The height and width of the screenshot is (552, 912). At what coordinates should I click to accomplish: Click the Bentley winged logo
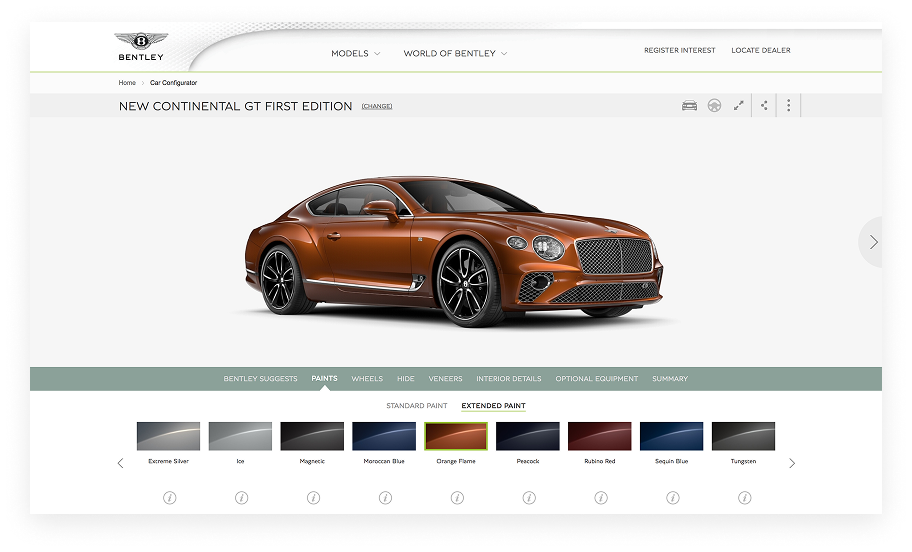click(141, 47)
